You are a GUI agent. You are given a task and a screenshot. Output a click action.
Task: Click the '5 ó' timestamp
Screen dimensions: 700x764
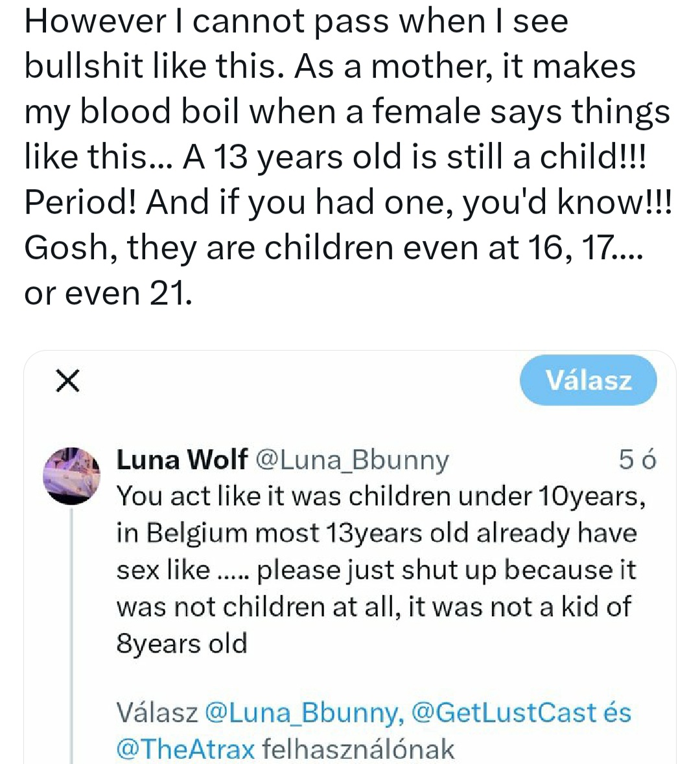637,459
